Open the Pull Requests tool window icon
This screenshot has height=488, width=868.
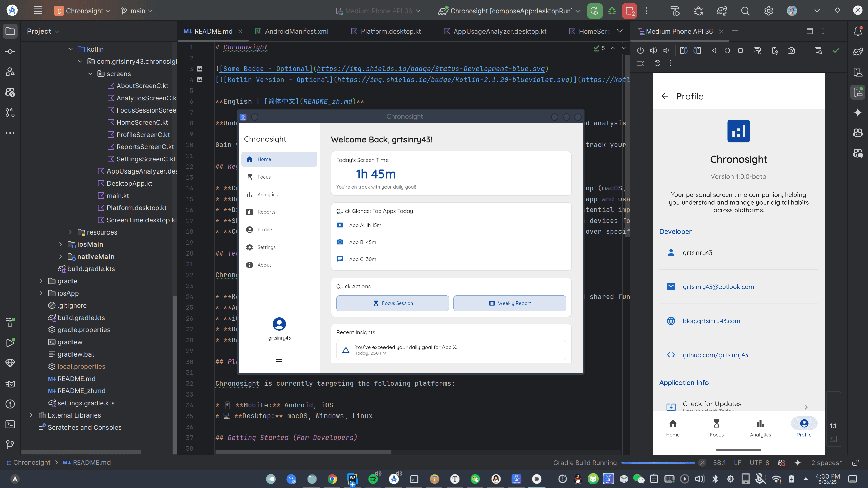point(10,113)
